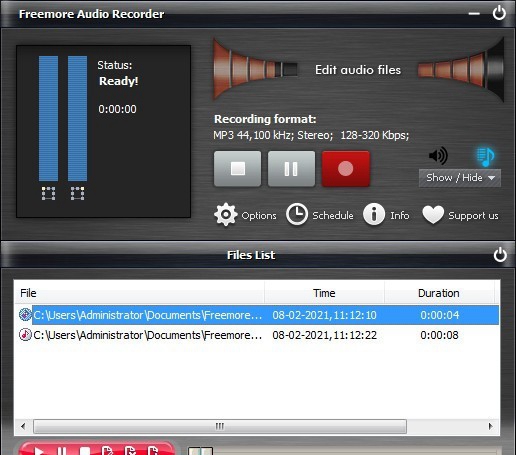The image size is (516, 455).
Task: Open the Show / Hide dropdown
Action: 460,178
